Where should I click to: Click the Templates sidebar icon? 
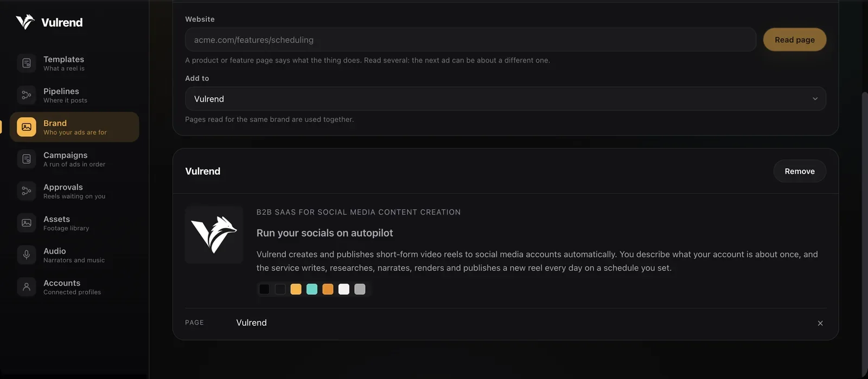(27, 63)
